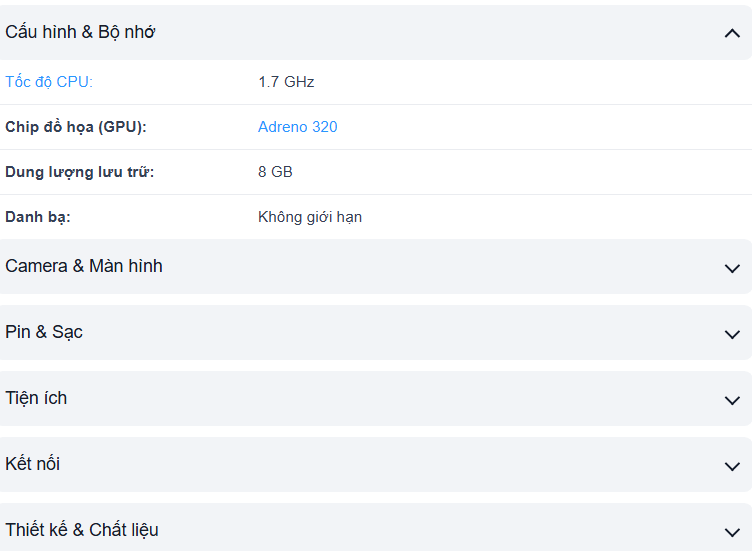Expand the Thiết kế & Chất liệu section

point(82,530)
